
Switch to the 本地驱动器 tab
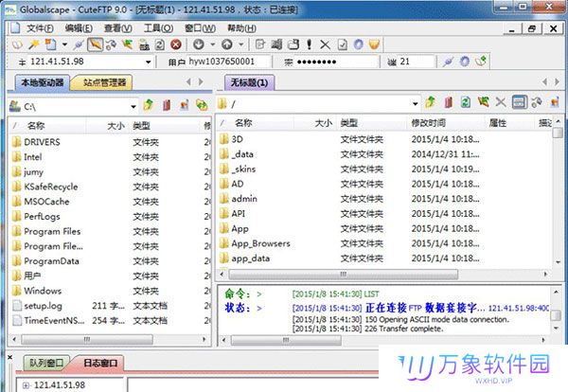43,82
